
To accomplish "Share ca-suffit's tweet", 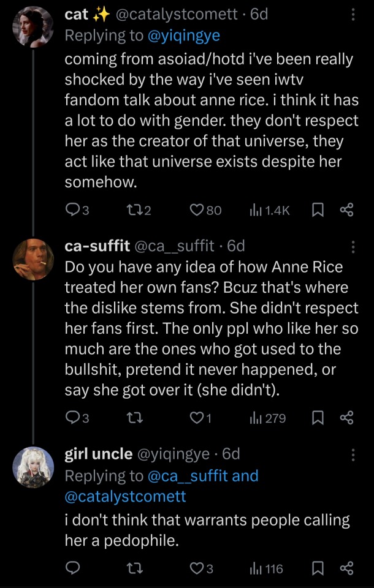I will pos(346,418).
